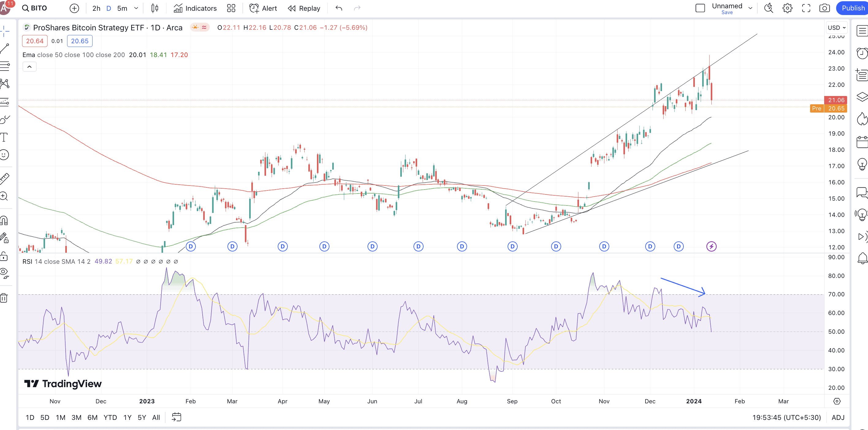868x430 pixels.
Task: Click the Publish button
Action: pyautogui.click(x=852, y=8)
